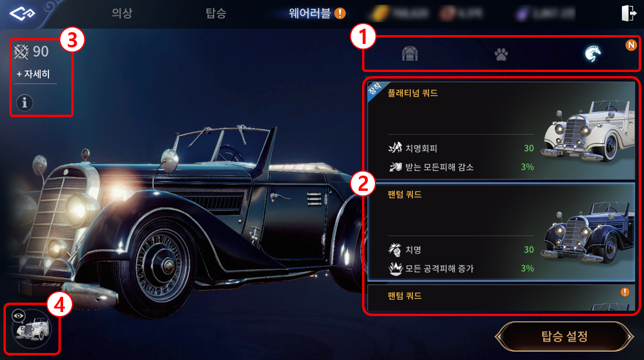The height and width of the screenshot is (360, 644).
Task: Select the horse mount category icon
Action: (593, 54)
